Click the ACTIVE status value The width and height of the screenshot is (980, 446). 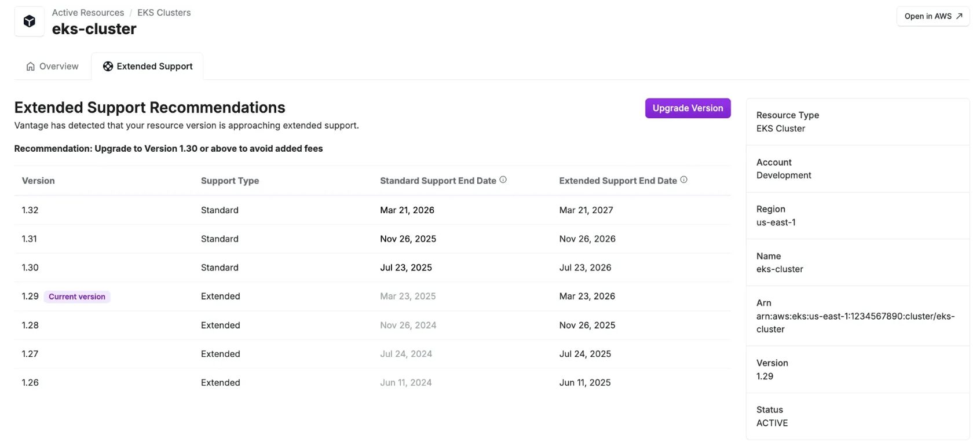coord(772,423)
